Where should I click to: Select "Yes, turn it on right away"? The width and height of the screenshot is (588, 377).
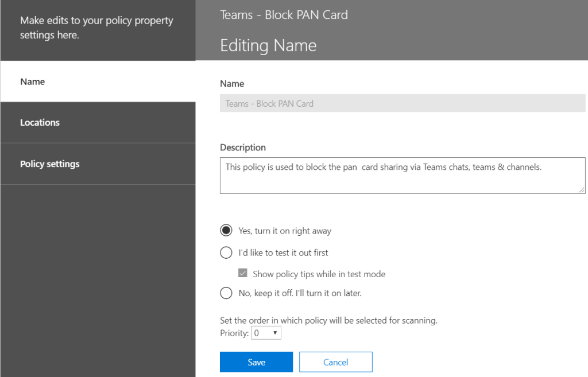pos(226,231)
